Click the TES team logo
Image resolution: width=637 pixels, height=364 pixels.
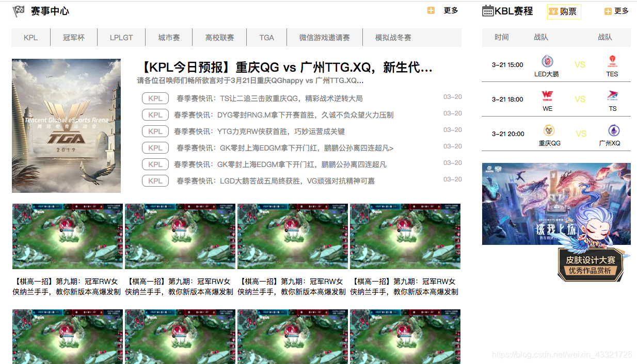click(612, 62)
